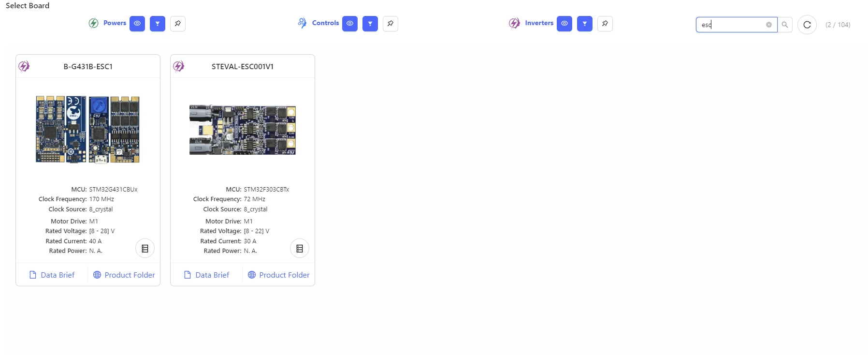Click the rated current 30 A value

tap(250, 241)
